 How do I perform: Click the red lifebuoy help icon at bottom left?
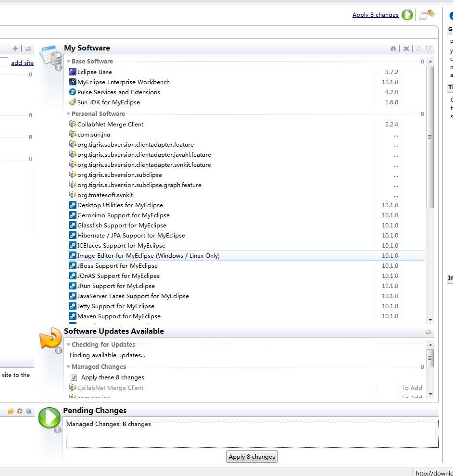20,411
